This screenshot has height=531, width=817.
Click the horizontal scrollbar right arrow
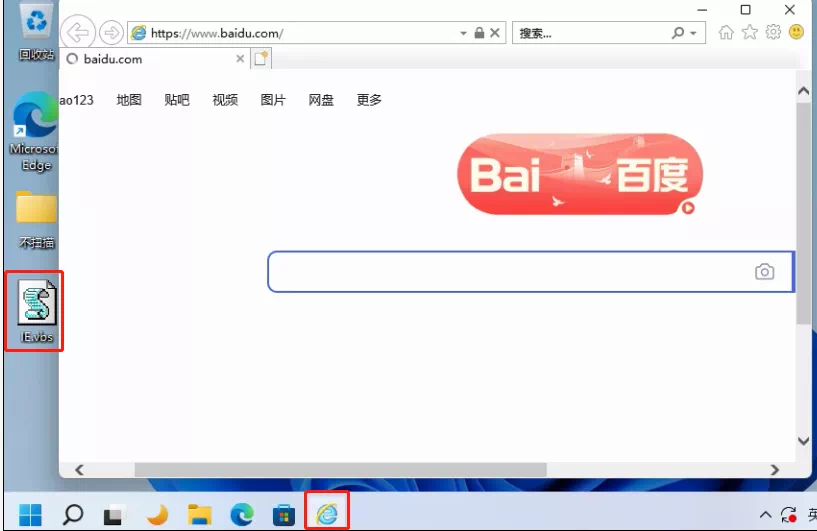[x=775, y=470]
